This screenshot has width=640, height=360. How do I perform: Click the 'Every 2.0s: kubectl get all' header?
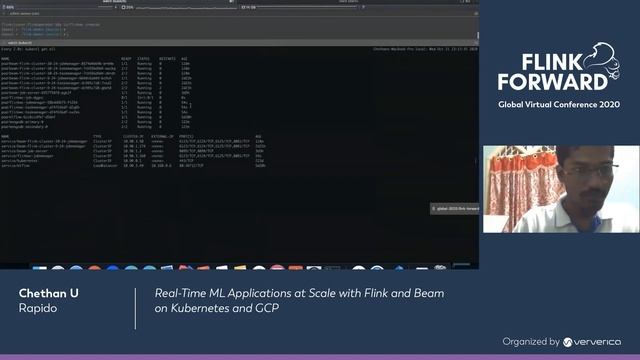pyautogui.click(x=28, y=49)
